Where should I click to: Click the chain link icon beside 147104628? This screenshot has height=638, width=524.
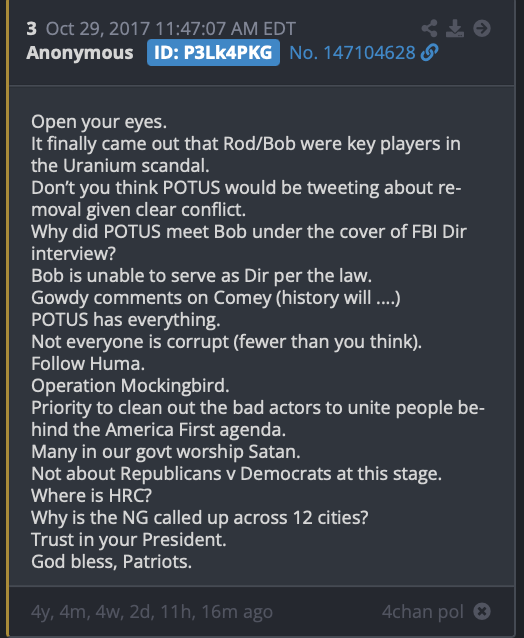[x=430, y=53]
